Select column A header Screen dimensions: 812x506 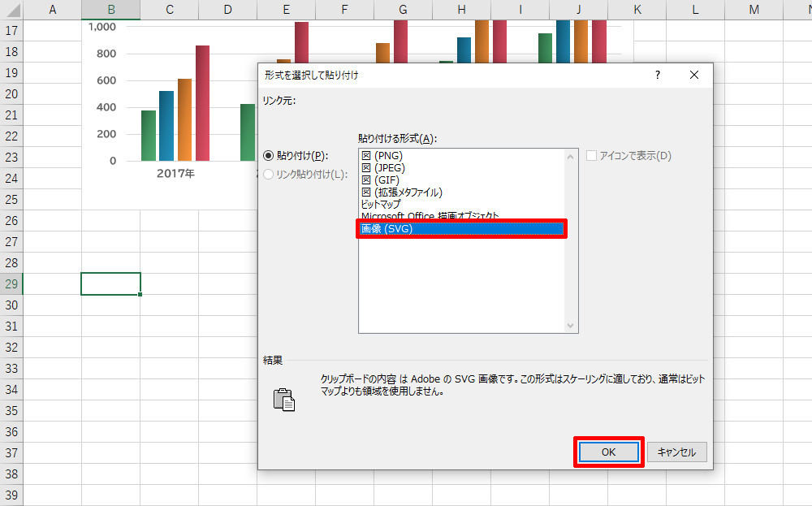(52, 10)
